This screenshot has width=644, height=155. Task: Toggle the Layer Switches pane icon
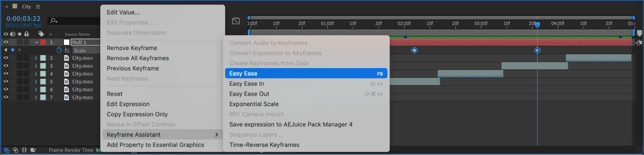coord(6,150)
